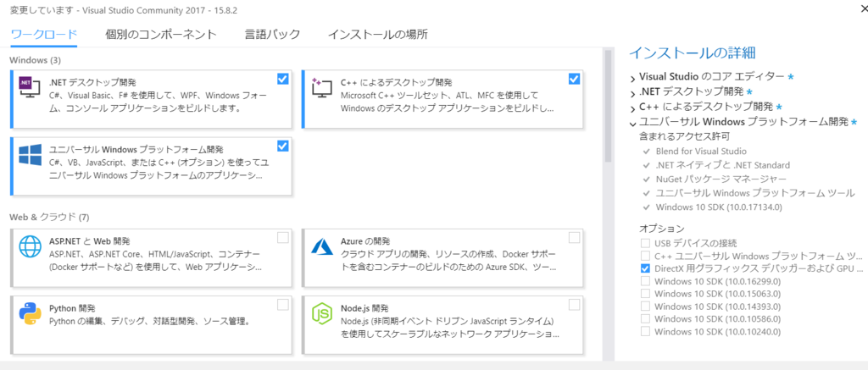Collapse ユニバーサル Windows プラットフォーム開発 details
Image resolution: width=868 pixels, height=370 pixels.
coord(632,123)
